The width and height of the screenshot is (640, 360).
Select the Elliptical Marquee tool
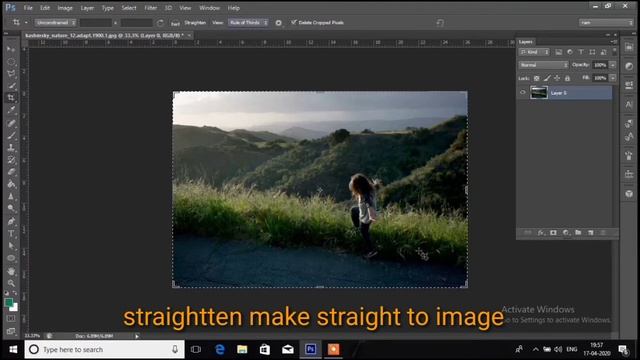point(11,62)
